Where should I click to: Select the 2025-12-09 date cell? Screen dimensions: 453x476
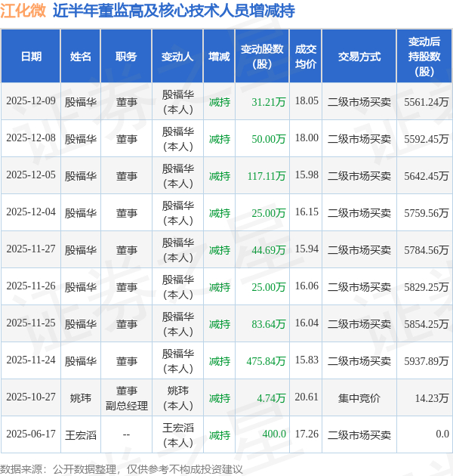point(31,100)
